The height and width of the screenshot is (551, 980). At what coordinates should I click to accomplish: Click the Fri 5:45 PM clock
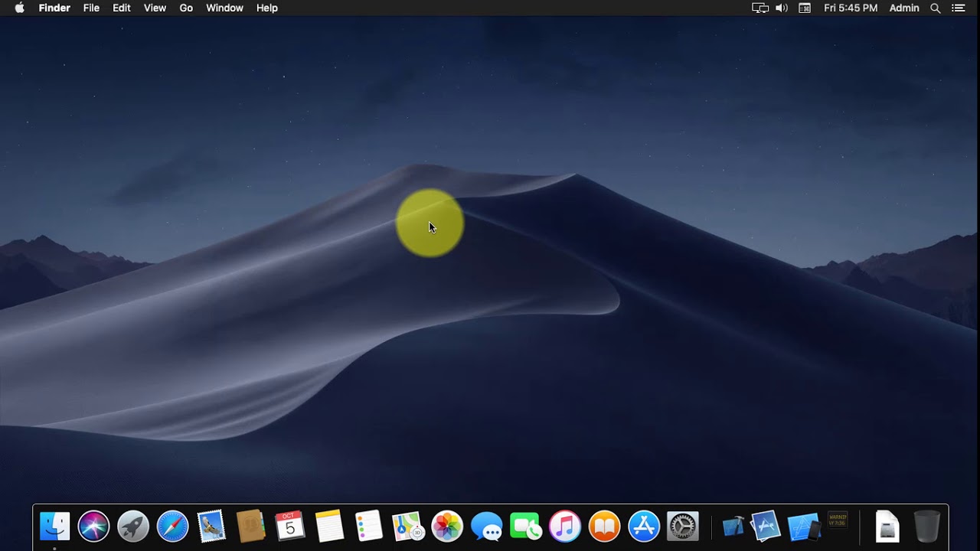[x=851, y=8]
